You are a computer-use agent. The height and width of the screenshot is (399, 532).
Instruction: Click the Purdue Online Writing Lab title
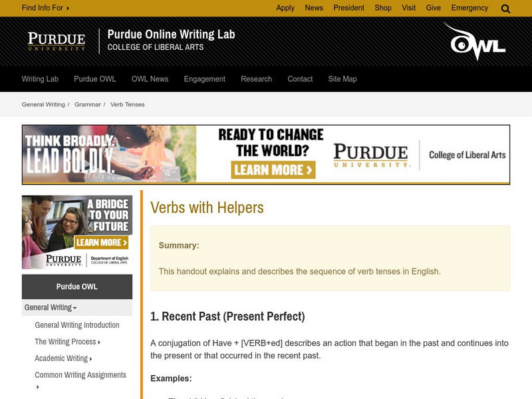click(172, 35)
